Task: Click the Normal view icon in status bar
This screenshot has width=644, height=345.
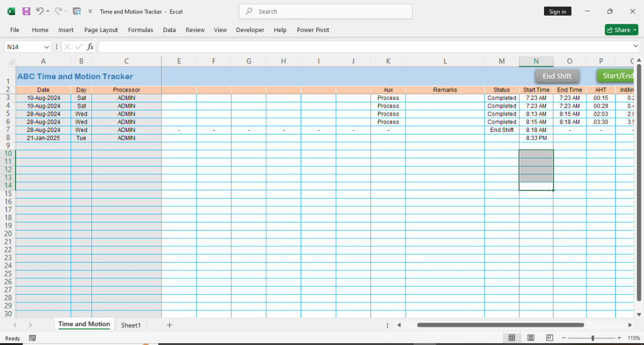Action: pos(512,338)
